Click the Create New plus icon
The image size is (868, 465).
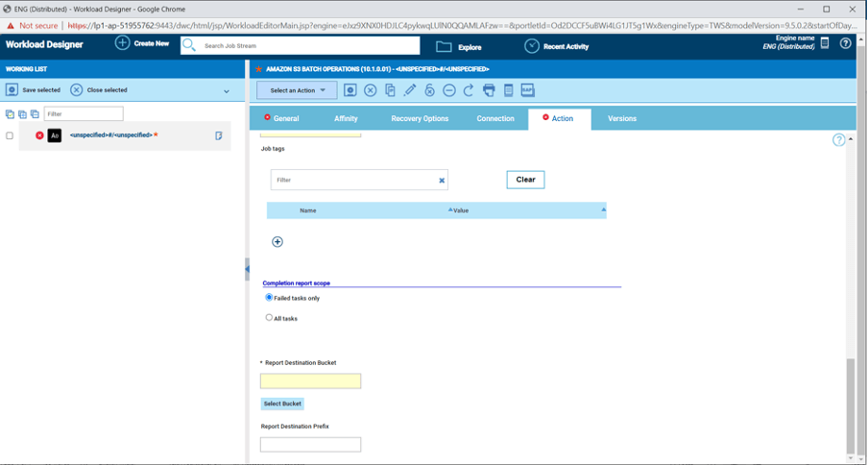point(122,43)
